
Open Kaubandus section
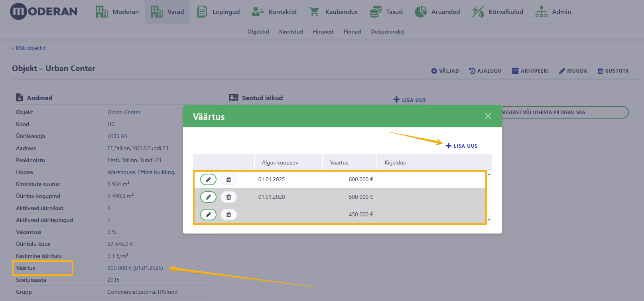[333, 12]
